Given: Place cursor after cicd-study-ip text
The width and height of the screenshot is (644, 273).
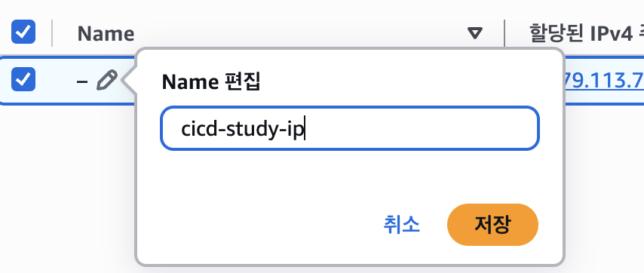Looking at the screenshot, I should [x=305, y=129].
